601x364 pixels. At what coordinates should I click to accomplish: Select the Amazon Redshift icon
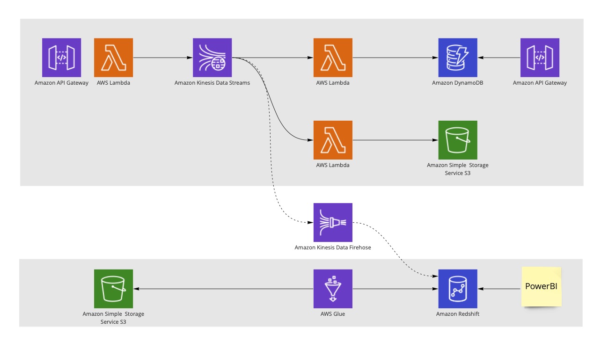click(x=458, y=289)
